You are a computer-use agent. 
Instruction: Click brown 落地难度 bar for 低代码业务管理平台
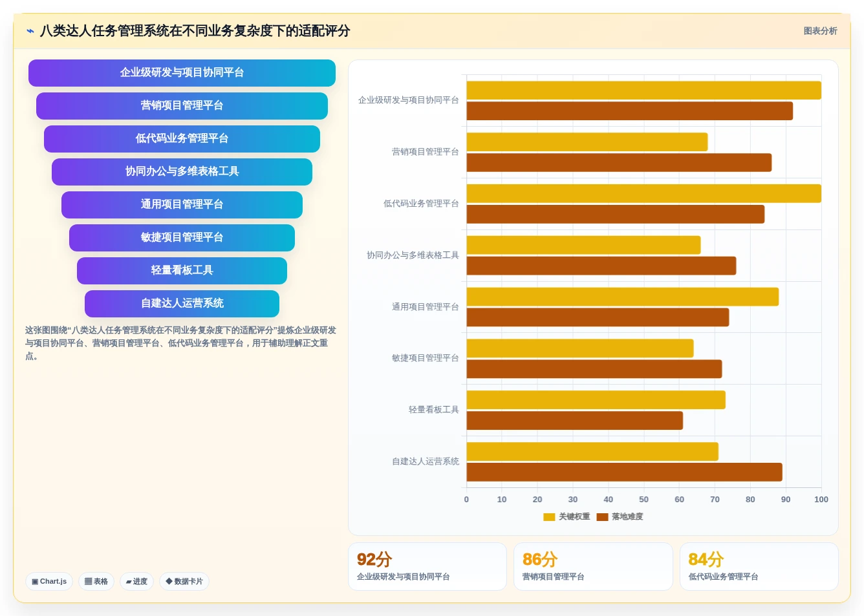coord(615,214)
